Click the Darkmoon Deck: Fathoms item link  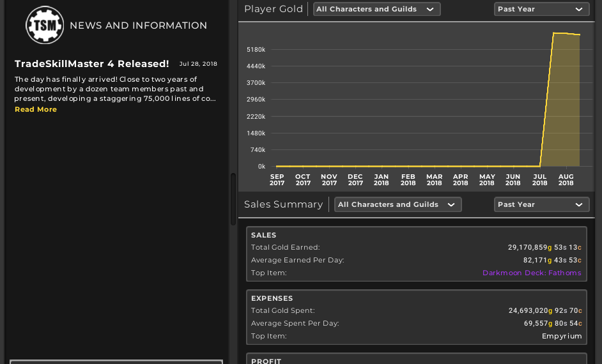click(532, 273)
